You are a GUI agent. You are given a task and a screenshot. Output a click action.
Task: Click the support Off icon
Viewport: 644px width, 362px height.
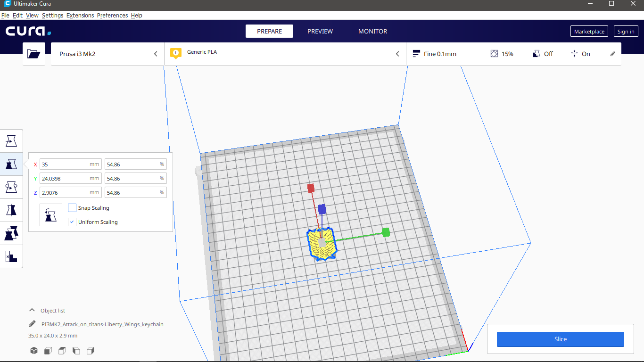coord(537,54)
